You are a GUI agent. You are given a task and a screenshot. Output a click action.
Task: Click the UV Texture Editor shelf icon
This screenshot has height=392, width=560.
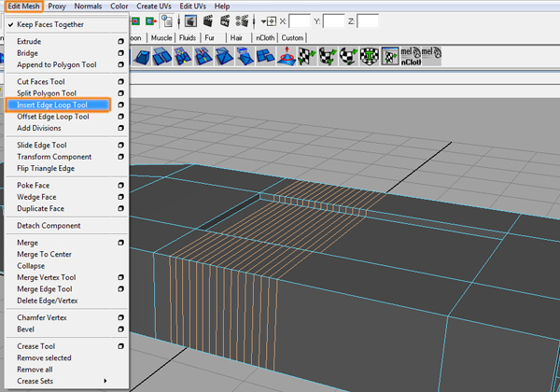[x=389, y=56]
